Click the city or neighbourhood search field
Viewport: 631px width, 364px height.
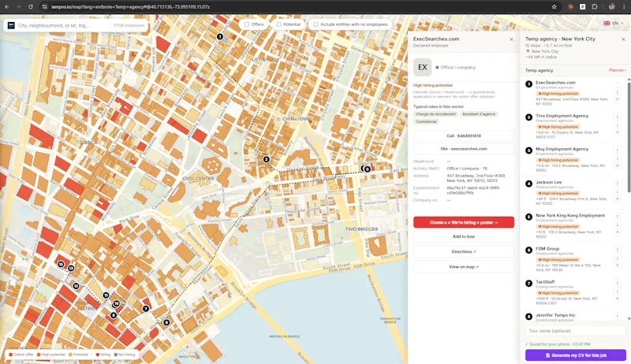(62, 25)
